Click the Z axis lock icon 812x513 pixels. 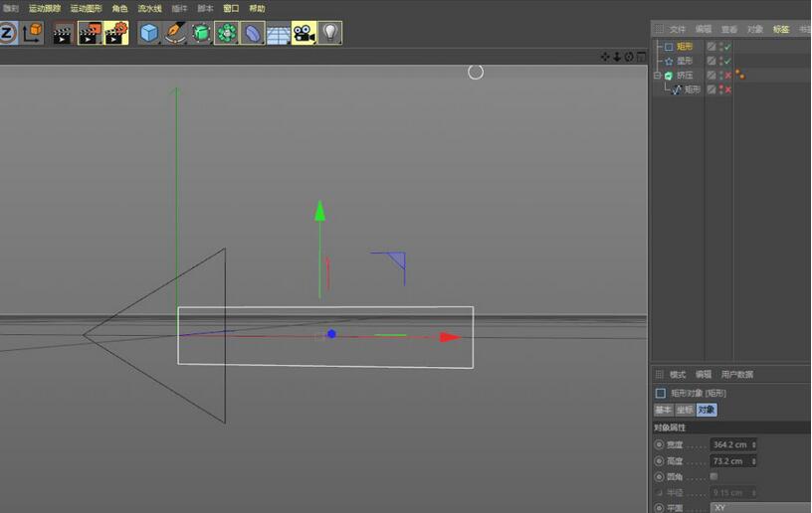7,33
